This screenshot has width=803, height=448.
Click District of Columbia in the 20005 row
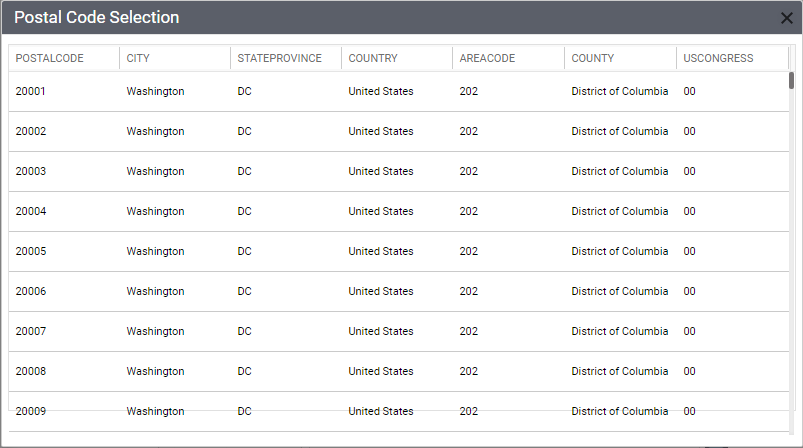[x=620, y=252]
